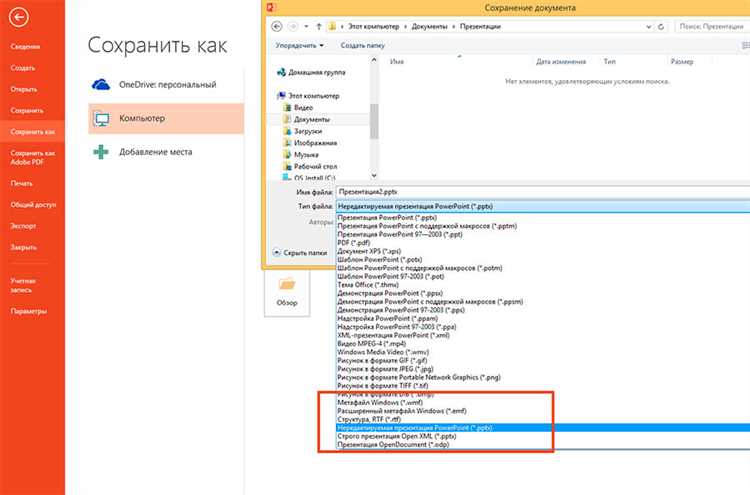Click the navigation pane scroll down arrow
Viewport: 750px width, 495px height.
click(x=374, y=176)
